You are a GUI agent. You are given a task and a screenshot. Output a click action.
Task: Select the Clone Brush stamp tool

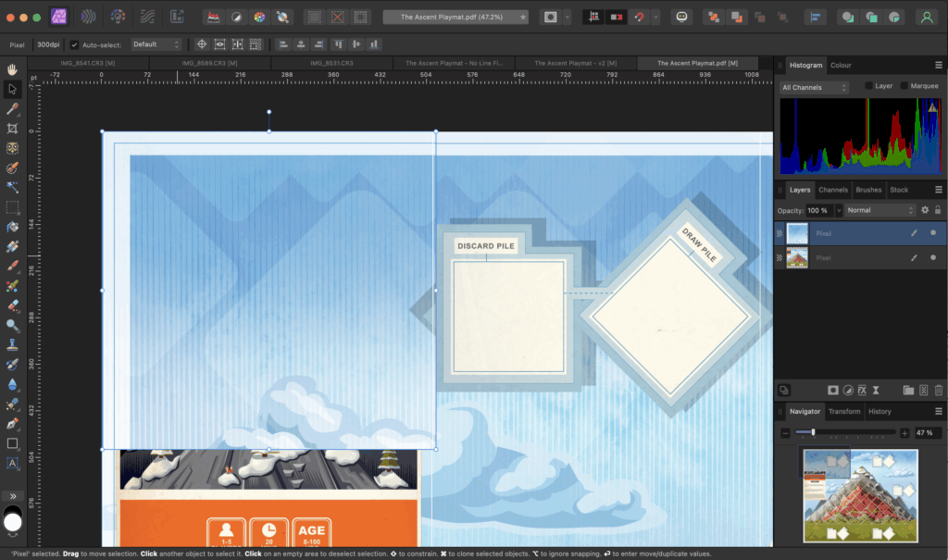pyautogui.click(x=12, y=344)
